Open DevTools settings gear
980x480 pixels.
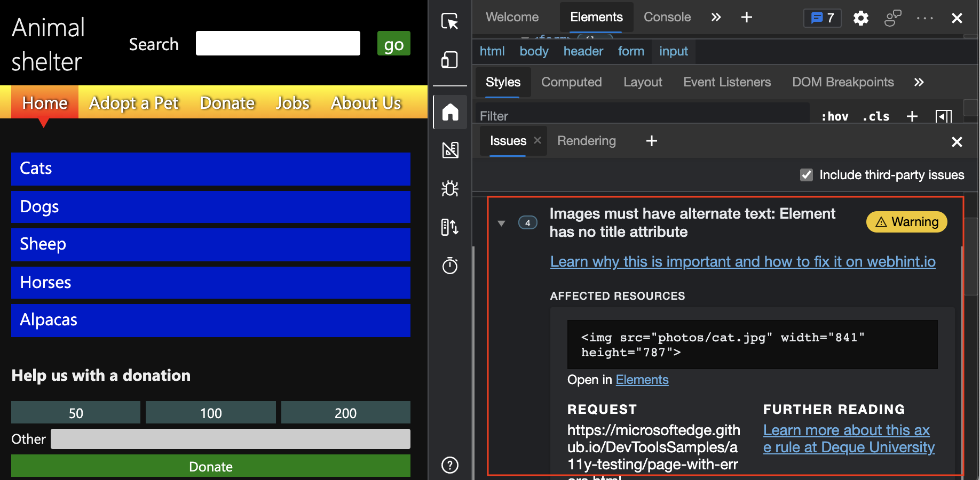(x=860, y=18)
